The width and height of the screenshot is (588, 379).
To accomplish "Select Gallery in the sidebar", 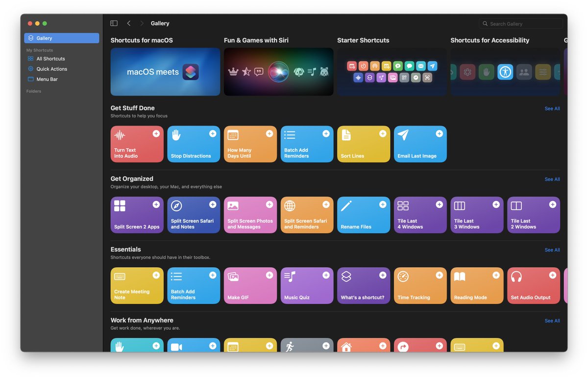I will pos(62,38).
